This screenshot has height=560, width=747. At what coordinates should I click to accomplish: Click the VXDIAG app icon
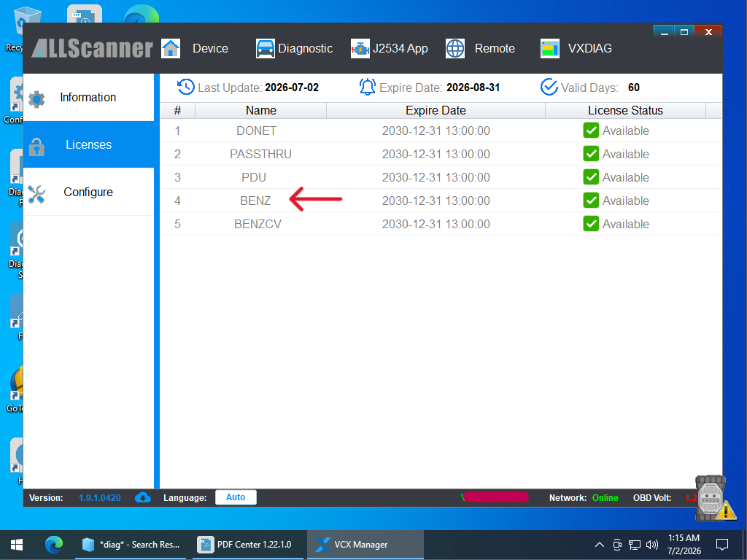tap(550, 49)
